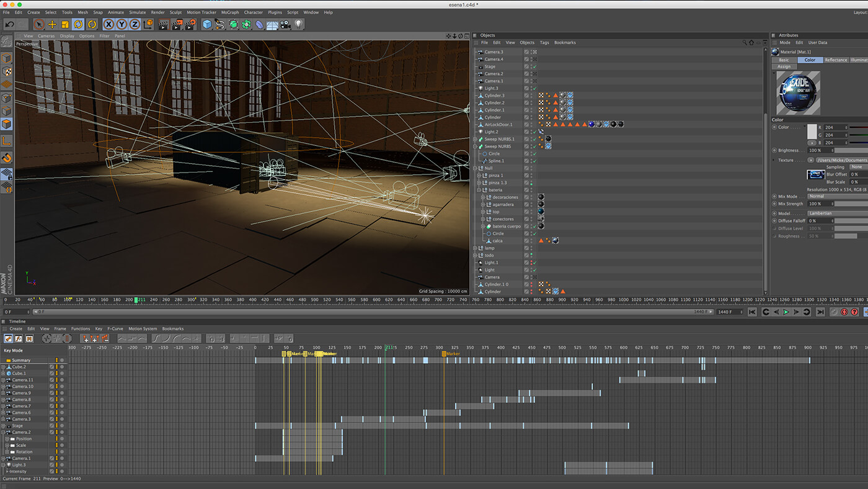
Task: Select the Live Selection tool
Action: tap(39, 24)
